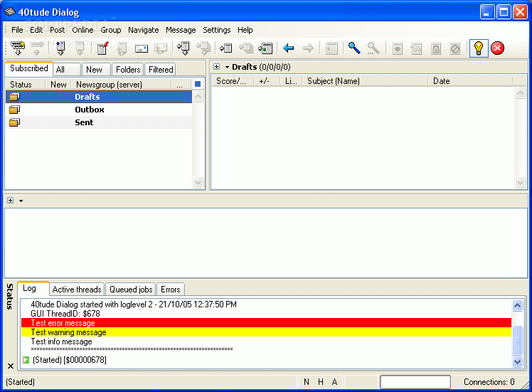
Task: Open the Help menu
Action: tap(245, 30)
